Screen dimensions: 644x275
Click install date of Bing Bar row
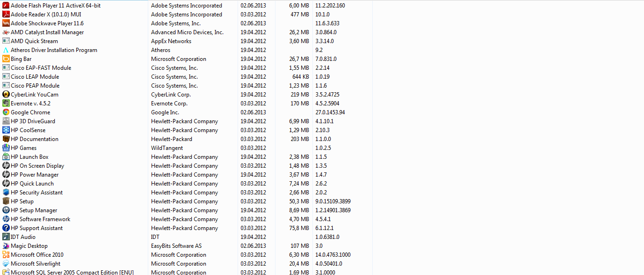click(253, 59)
